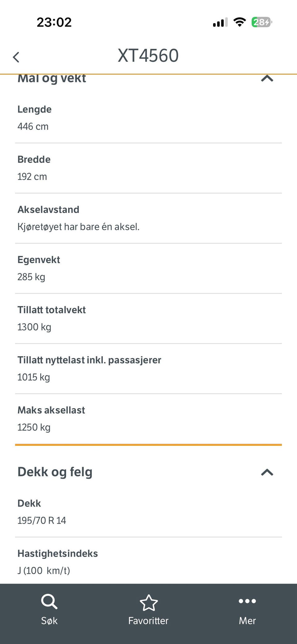Tap the 23:02 clock in status bar
Viewport: 297px width, 644px height.
pos(54,22)
